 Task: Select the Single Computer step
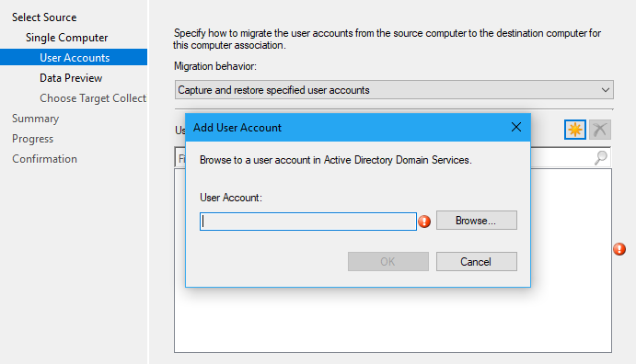67,38
